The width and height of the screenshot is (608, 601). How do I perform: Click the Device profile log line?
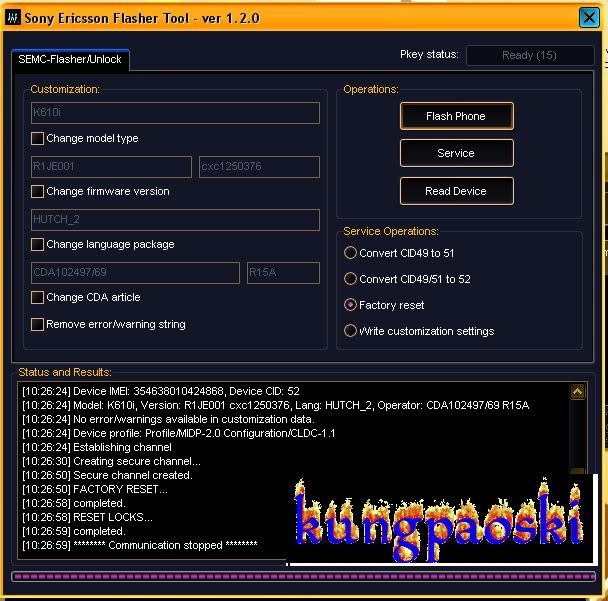coord(178,433)
